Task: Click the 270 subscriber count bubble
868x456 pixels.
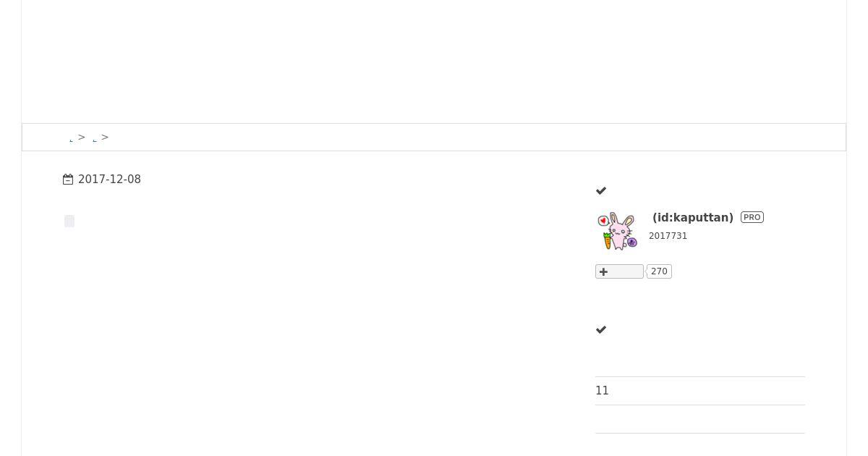Action: tap(659, 271)
